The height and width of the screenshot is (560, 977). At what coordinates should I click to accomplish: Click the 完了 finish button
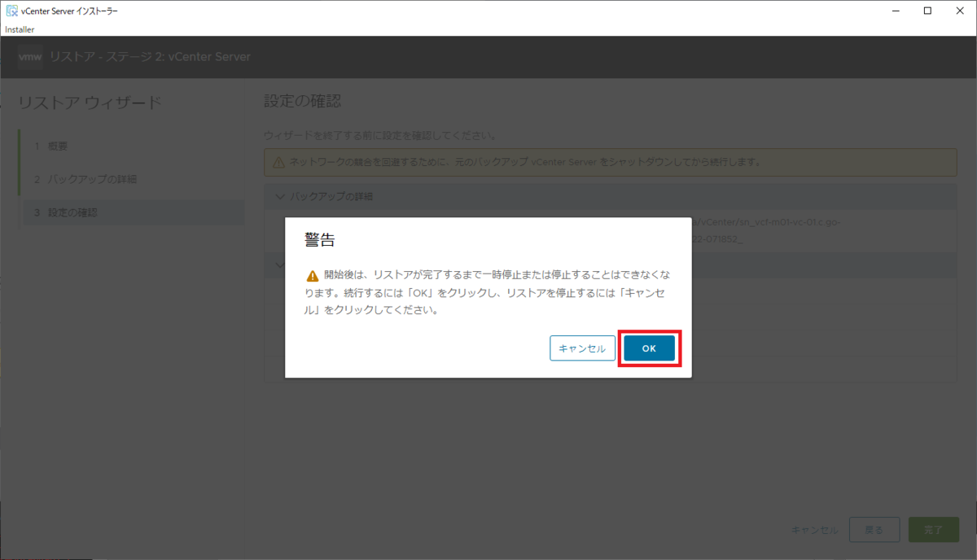pos(934,529)
